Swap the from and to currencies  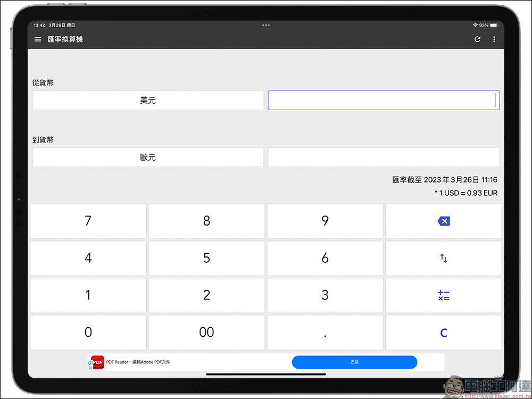(444, 258)
